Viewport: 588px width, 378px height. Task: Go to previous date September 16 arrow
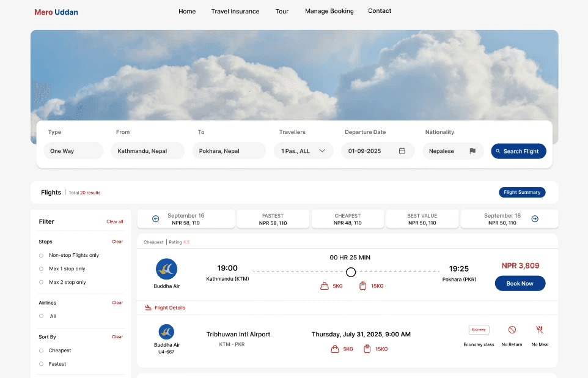click(156, 219)
